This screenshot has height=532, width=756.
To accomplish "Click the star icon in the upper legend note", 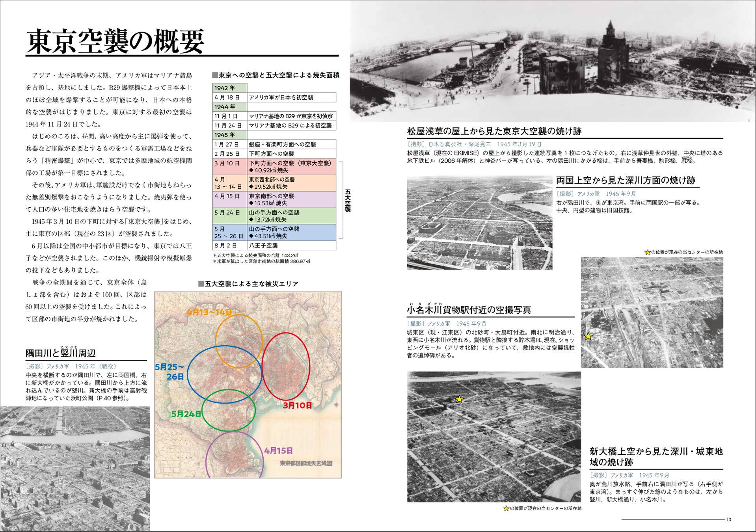I will (x=648, y=252).
